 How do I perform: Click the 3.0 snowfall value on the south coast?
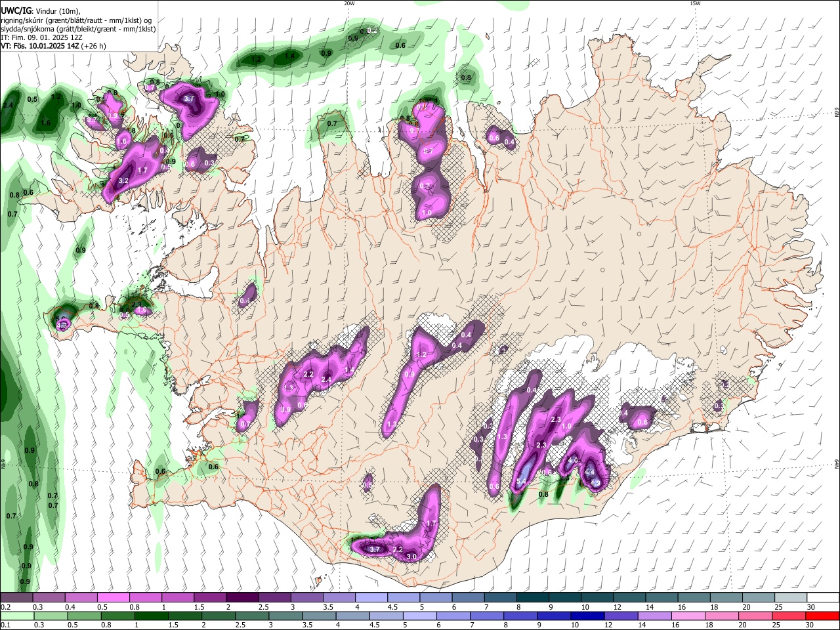coord(412,556)
